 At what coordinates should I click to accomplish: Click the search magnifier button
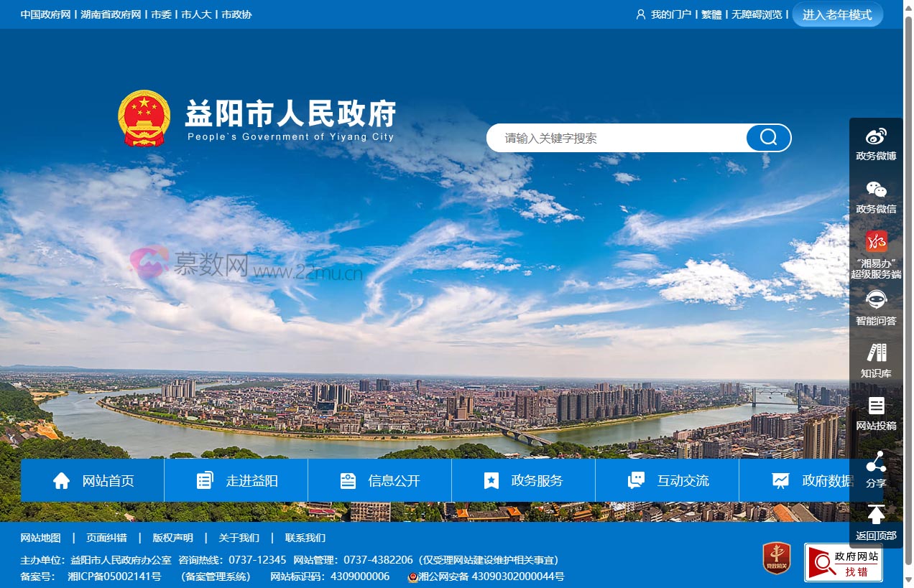click(x=768, y=138)
